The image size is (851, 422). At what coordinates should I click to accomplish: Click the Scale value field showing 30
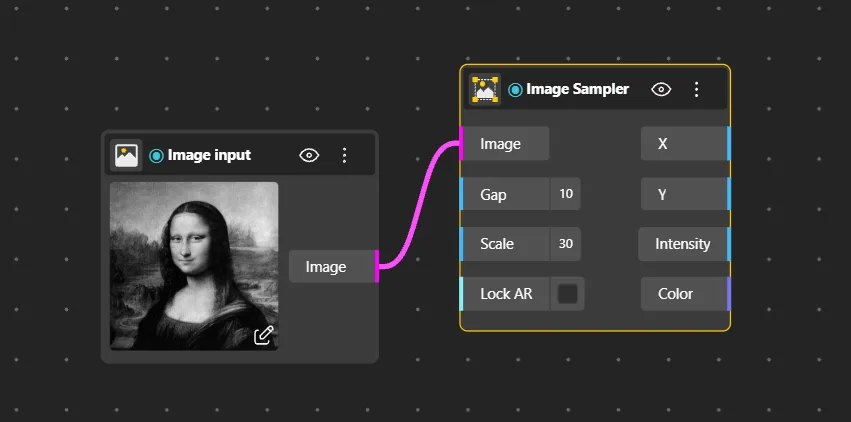566,244
